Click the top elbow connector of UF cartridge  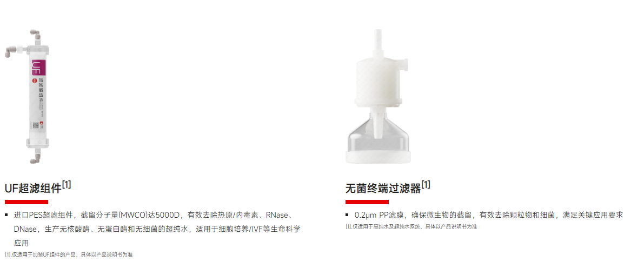(x=36, y=35)
